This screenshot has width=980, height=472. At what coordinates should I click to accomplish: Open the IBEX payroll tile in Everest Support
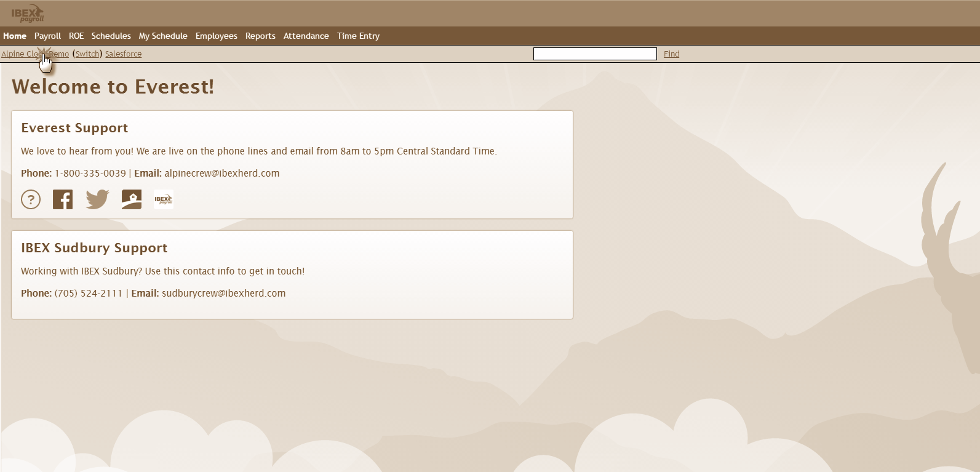pyautogui.click(x=164, y=199)
